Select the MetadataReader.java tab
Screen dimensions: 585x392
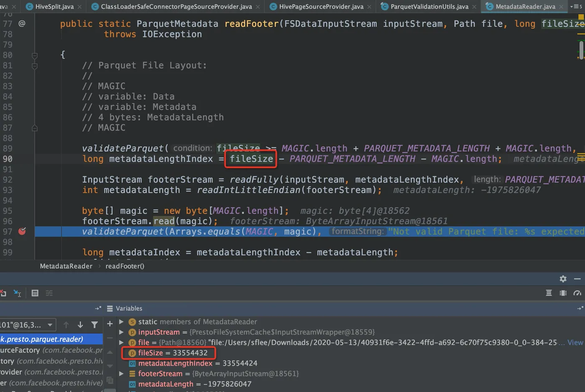coord(525,6)
